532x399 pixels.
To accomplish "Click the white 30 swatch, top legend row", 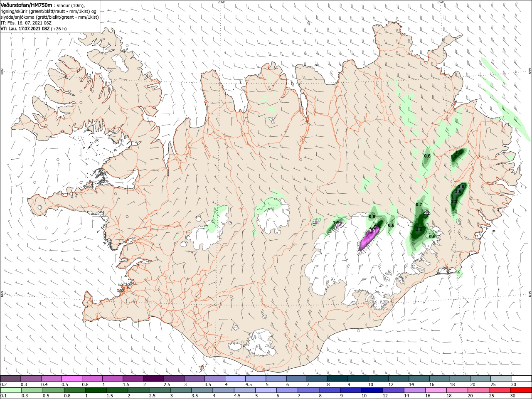I will point(521,379).
